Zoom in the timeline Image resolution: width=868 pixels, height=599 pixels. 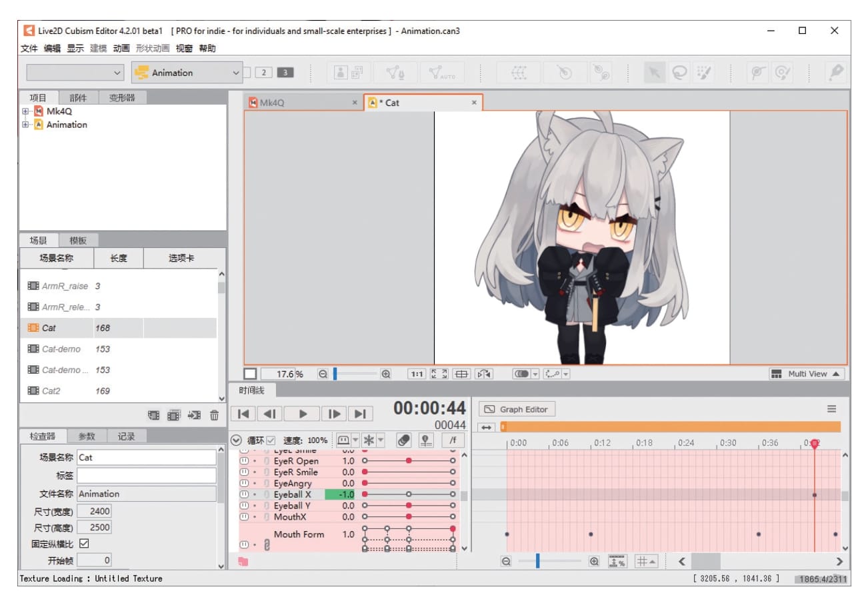[x=595, y=562]
